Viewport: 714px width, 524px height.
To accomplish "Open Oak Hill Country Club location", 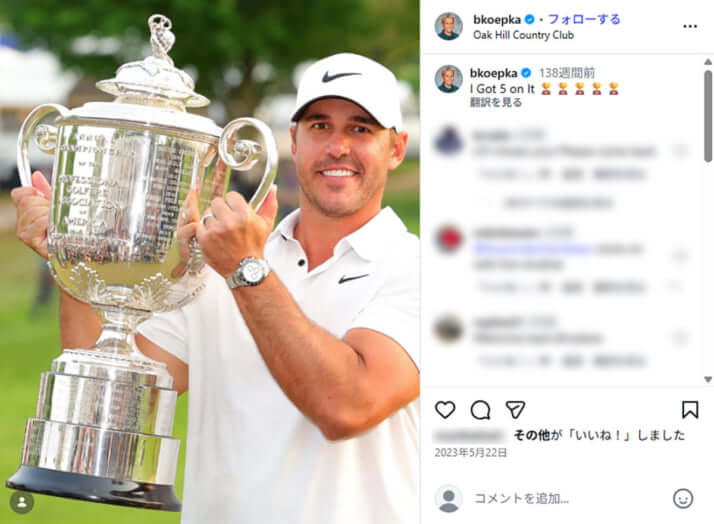I will [523, 35].
